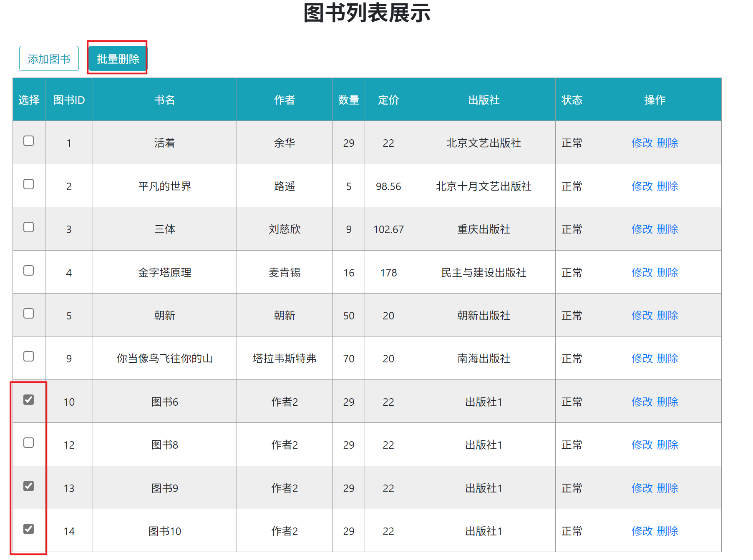Screen dimensions: 753x560
Task: Click publisher cell 南海出版社
Action: coord(484,358)
